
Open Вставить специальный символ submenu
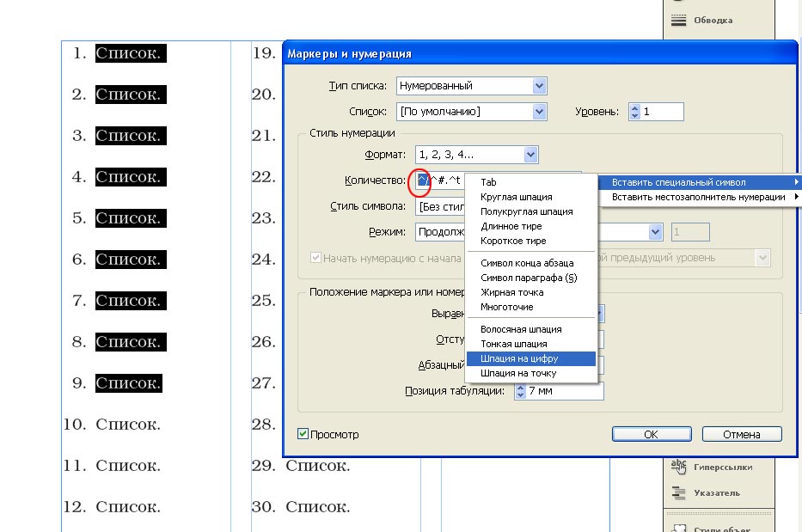coord(700,182)
